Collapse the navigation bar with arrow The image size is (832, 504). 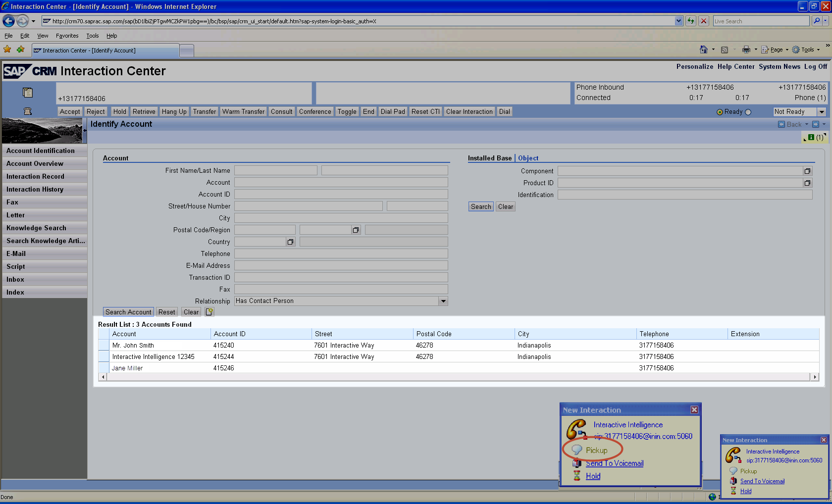click(85, 131)
